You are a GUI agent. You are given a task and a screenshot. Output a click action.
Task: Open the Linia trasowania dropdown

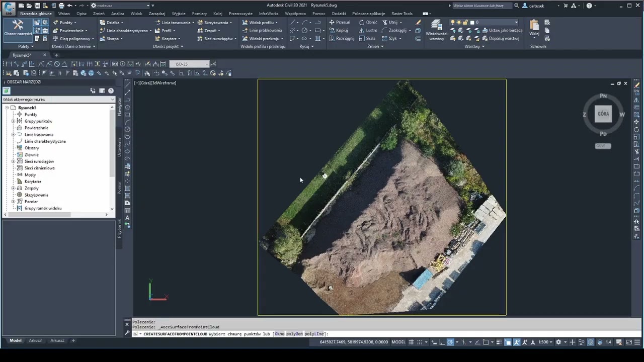tap(175, 22)
